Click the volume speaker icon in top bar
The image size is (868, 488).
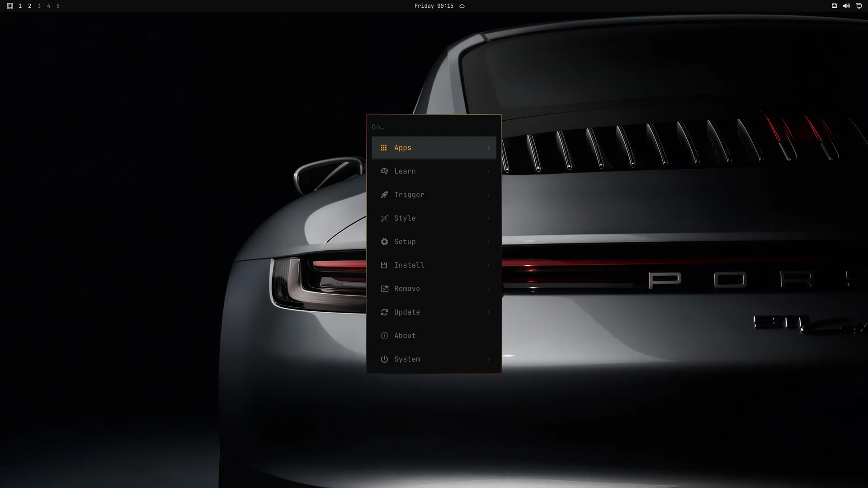click(846, 6)
